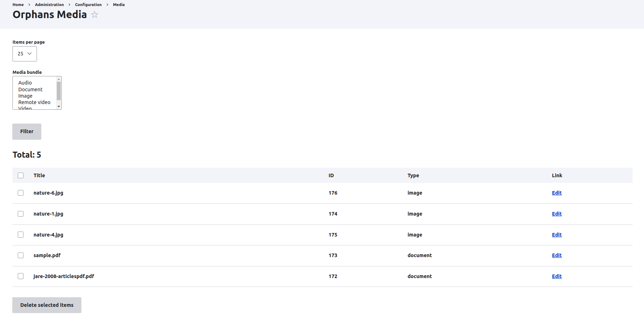Click Edit link for sample.pdf

point(557,255)
